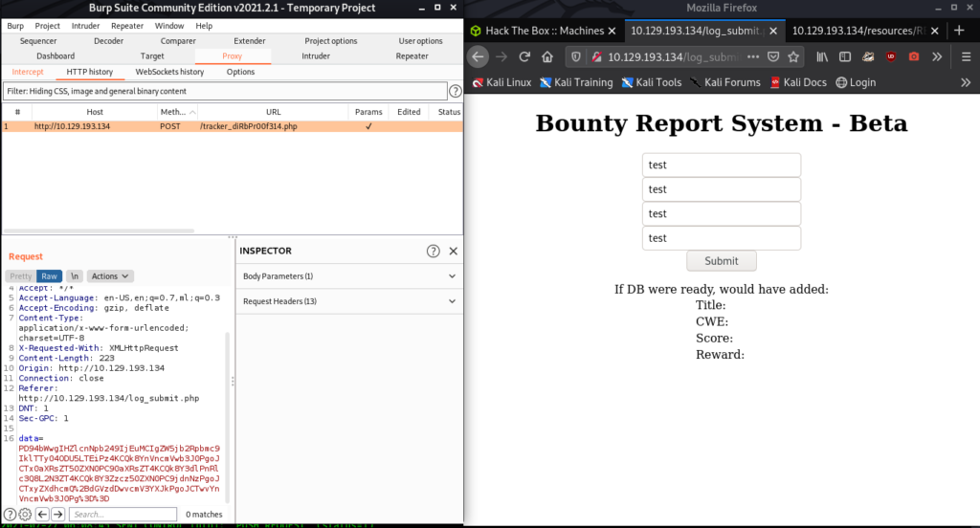Open Kali Forums bookmark

click(725, 82)
